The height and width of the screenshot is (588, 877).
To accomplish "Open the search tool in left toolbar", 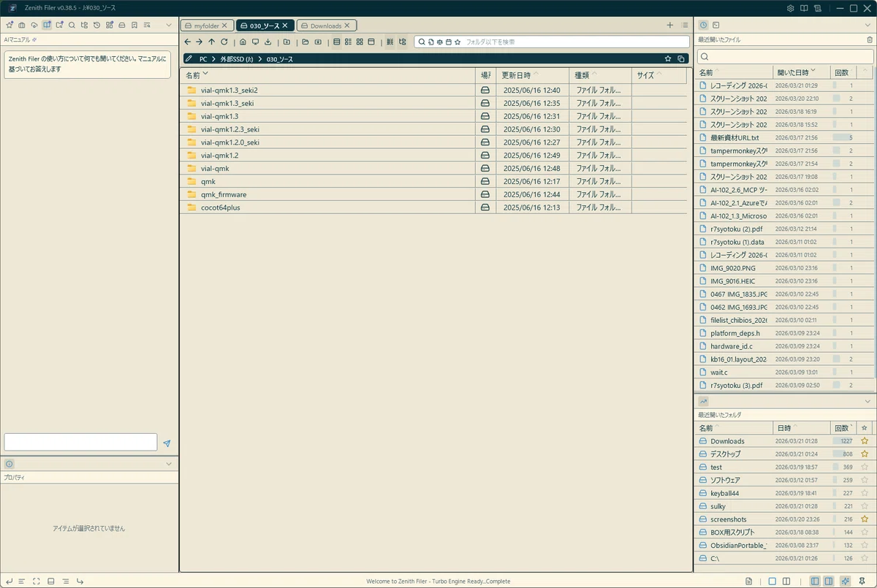I will click(72, 25).
